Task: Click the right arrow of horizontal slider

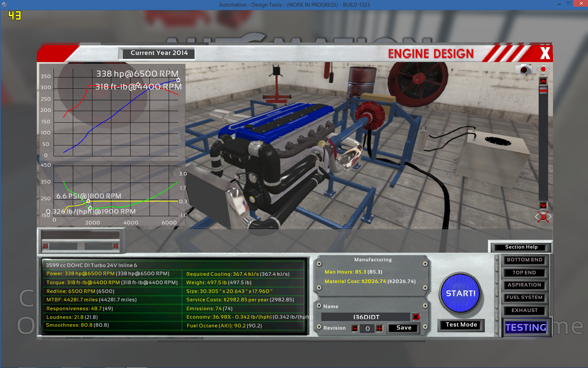Action: tap(116, 246)
